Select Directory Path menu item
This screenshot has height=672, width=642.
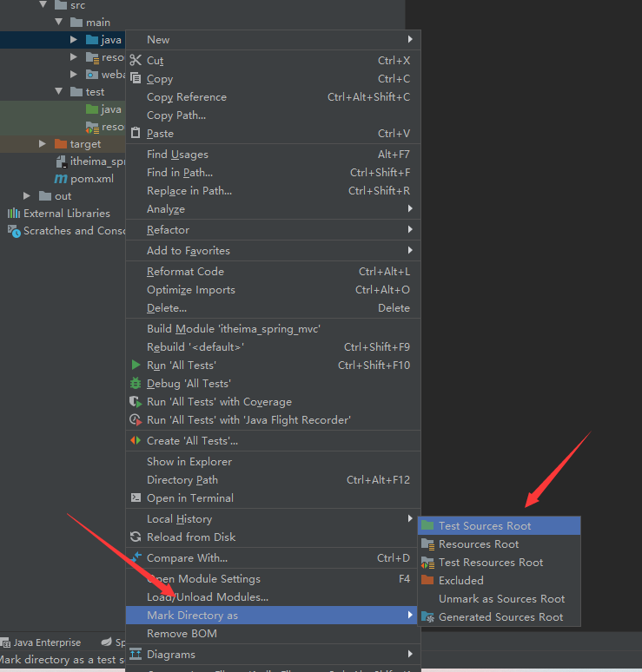(x=273, y=479)
